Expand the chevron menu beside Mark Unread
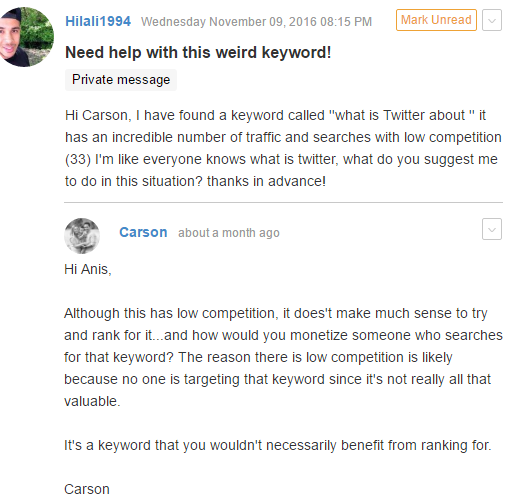Screen dimensions: 521x501 point(492,20)
